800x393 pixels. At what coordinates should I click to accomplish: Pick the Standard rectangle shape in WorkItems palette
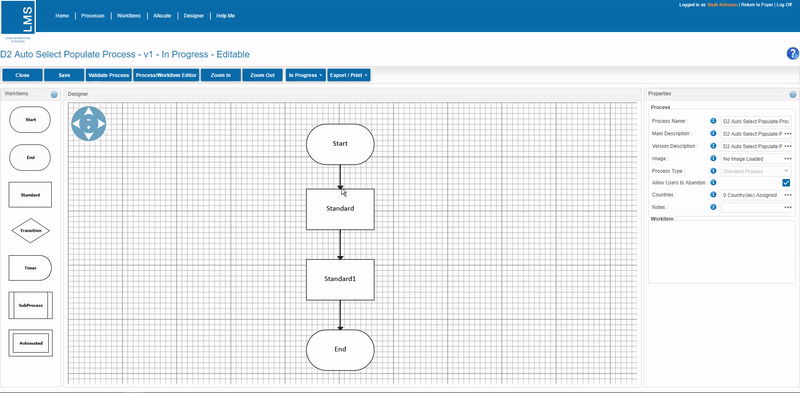(30, 194)
